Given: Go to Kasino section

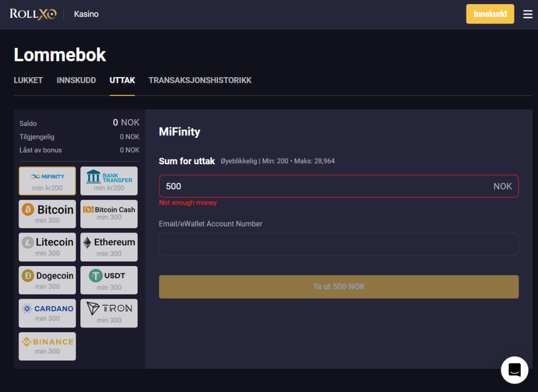Looking at the screenshot, I should (x=86, y=14).
